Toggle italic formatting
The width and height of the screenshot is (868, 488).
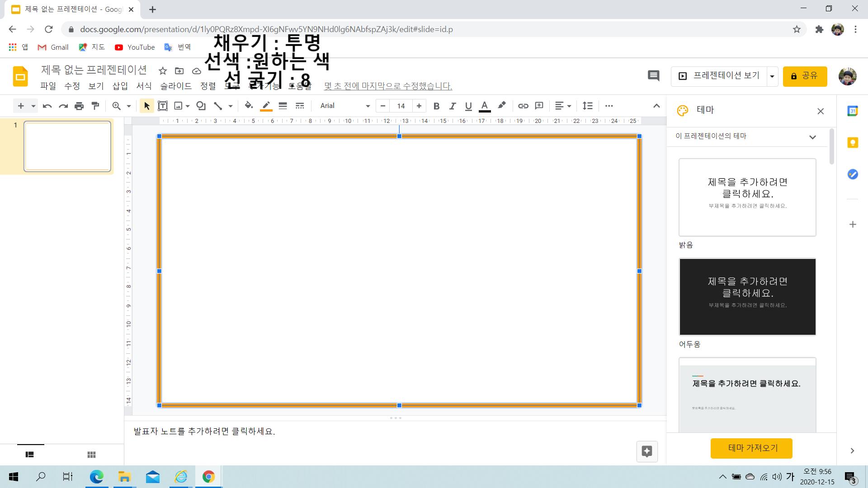(x=452, y=106)
